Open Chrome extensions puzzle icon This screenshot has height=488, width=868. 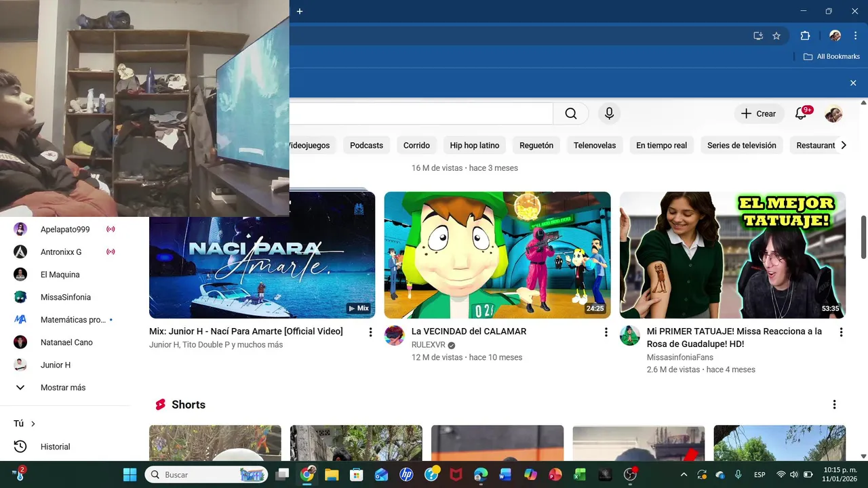(x=805, y=36)
